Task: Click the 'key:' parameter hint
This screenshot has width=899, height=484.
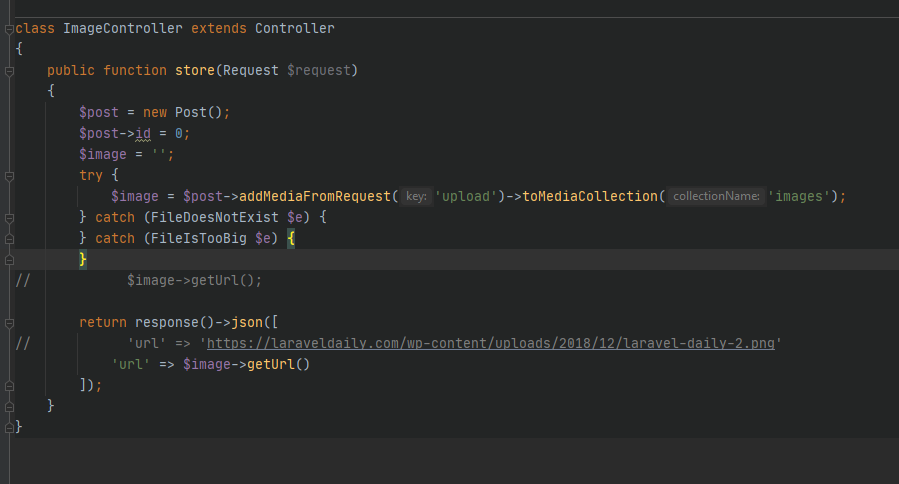Action: 416,196
